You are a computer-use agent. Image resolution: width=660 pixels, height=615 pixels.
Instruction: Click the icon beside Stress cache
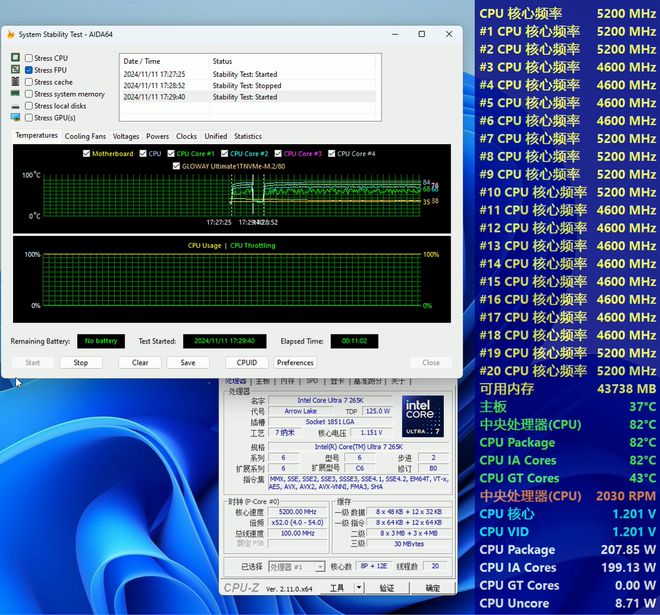pyautogui.click(x=15, y=82)
